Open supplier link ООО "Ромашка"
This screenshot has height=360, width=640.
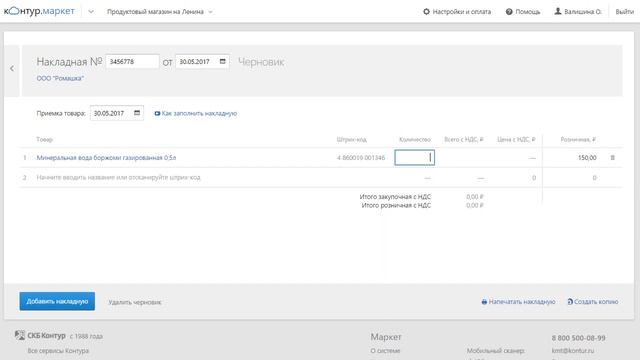click(x=60, y=78)
